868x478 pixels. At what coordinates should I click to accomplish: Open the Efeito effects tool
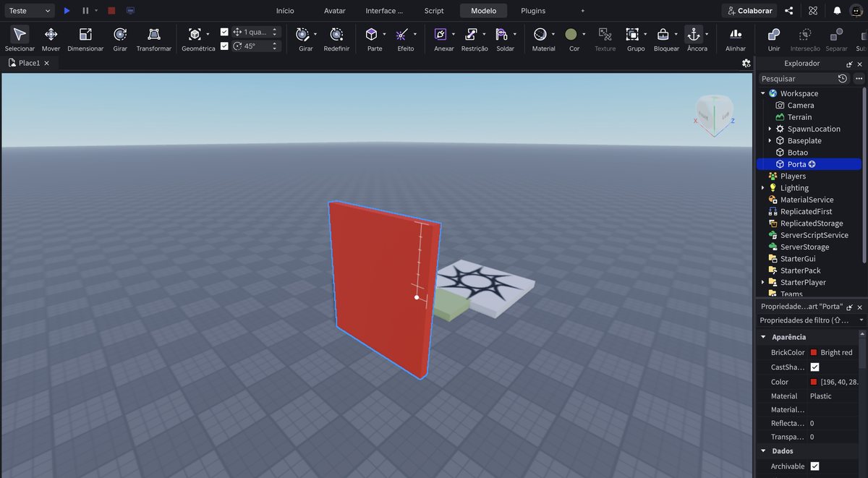(402, 34)
